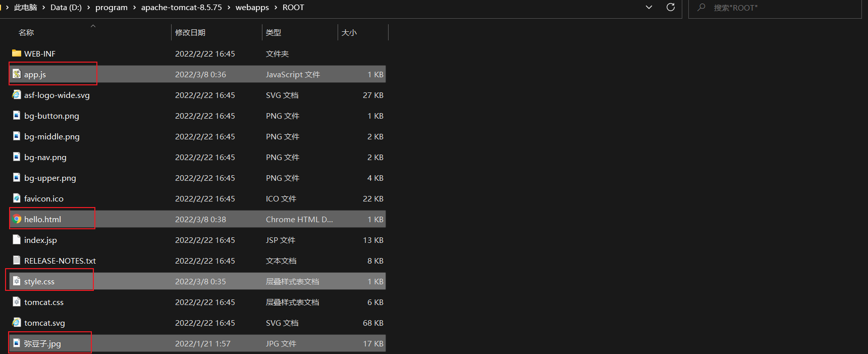
Task: Click the favicon.ico file icon
Action: 17,198
